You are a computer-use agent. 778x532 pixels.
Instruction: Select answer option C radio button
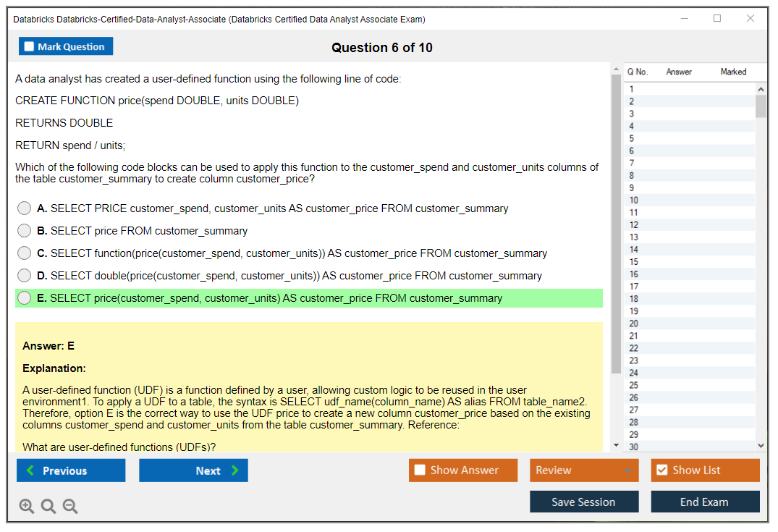click(x=24, y=253)
